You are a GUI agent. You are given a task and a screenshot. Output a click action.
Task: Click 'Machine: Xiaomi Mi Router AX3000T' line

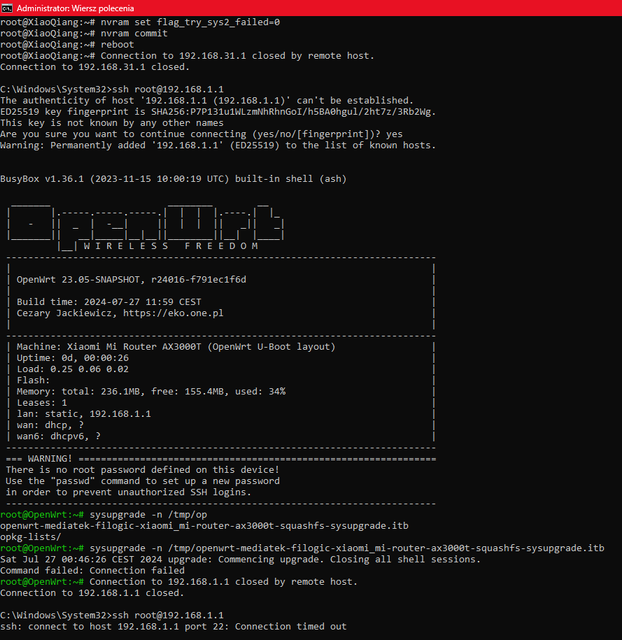(x=176, y=347)
